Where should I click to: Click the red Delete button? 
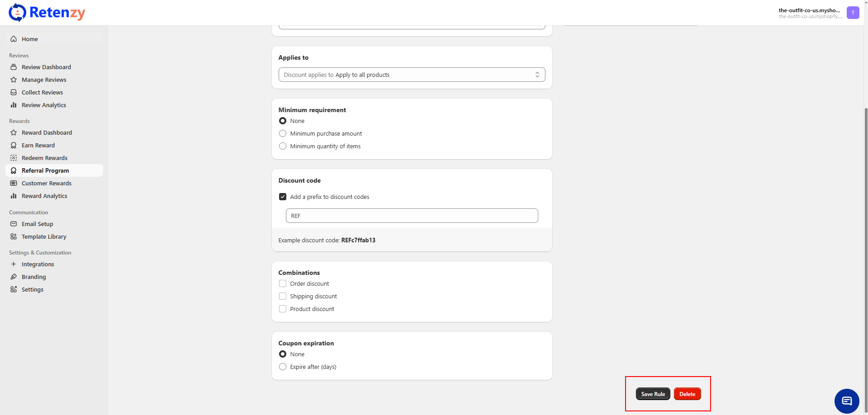click(687, 394)
